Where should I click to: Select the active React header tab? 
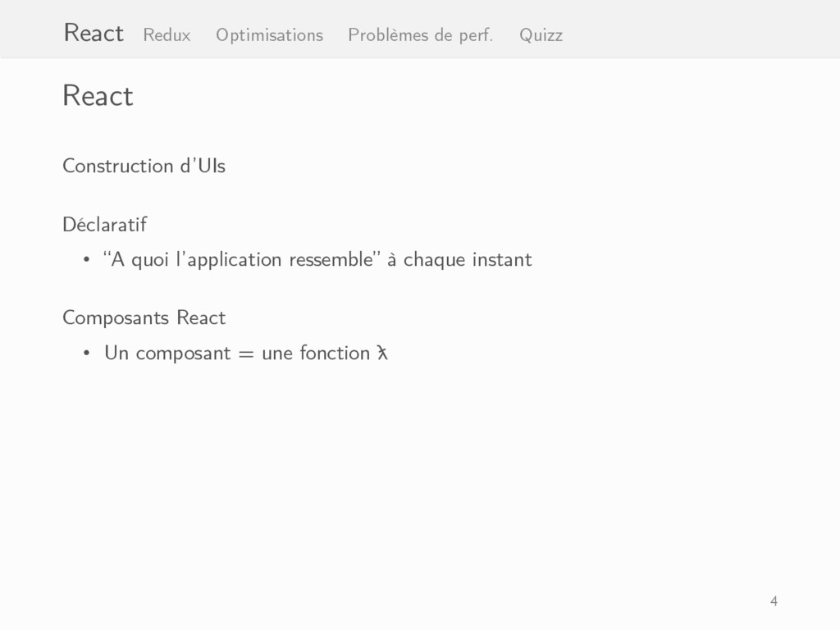[94, 33]
